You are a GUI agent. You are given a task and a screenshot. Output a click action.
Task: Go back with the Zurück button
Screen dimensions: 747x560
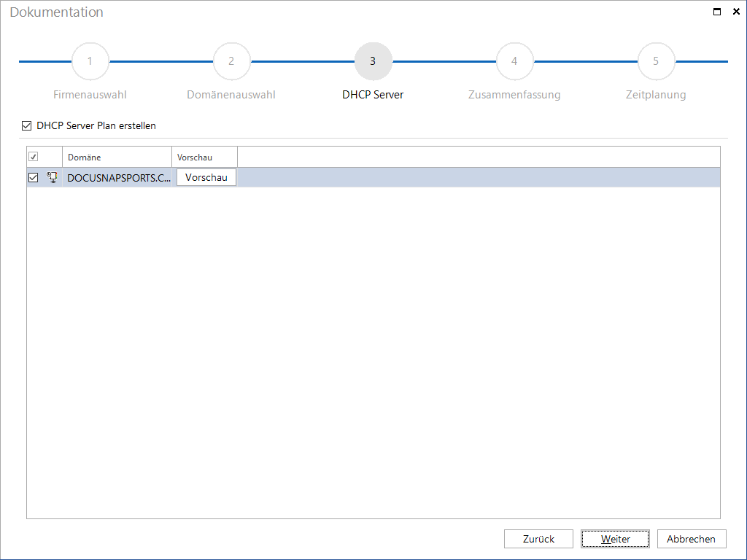click(538, 539)
